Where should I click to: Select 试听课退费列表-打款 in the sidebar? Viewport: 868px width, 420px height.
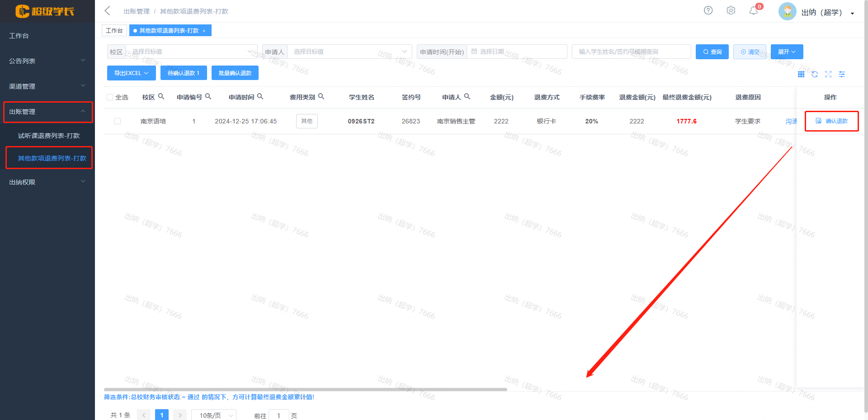point(49,136)
